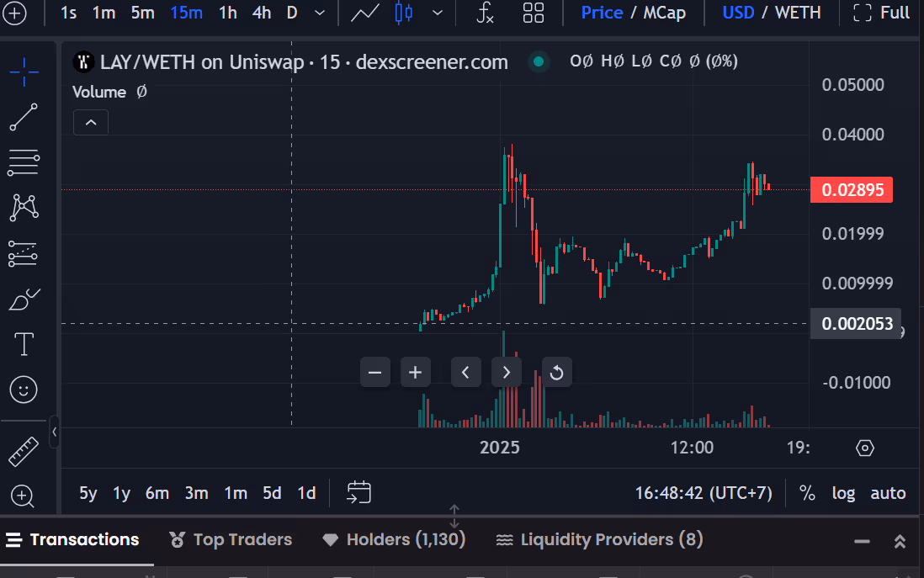
Task: Select the text annotation tool
Action: 24,344
